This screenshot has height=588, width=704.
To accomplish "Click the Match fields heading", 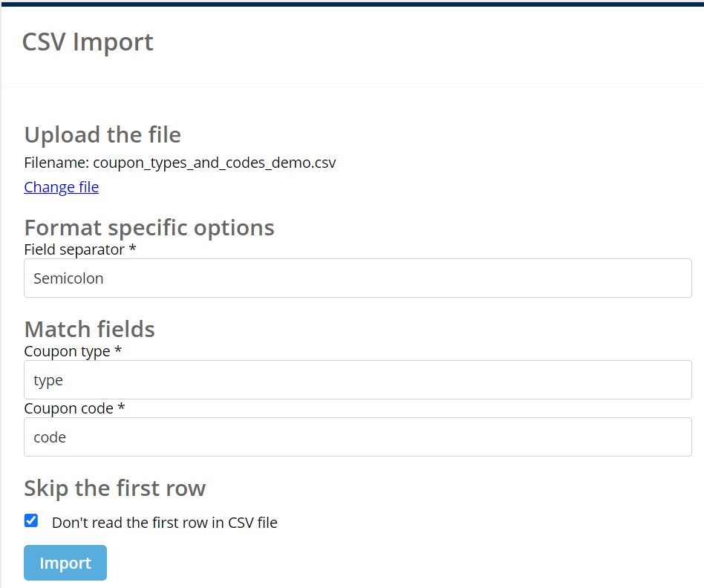I will point(89,329).
